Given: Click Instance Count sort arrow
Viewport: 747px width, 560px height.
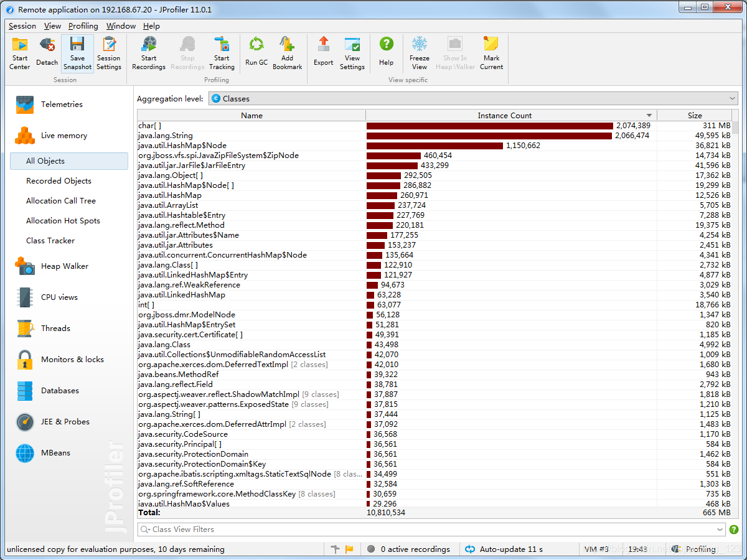Looking at the screenshot, I should [x=649, y=116].
